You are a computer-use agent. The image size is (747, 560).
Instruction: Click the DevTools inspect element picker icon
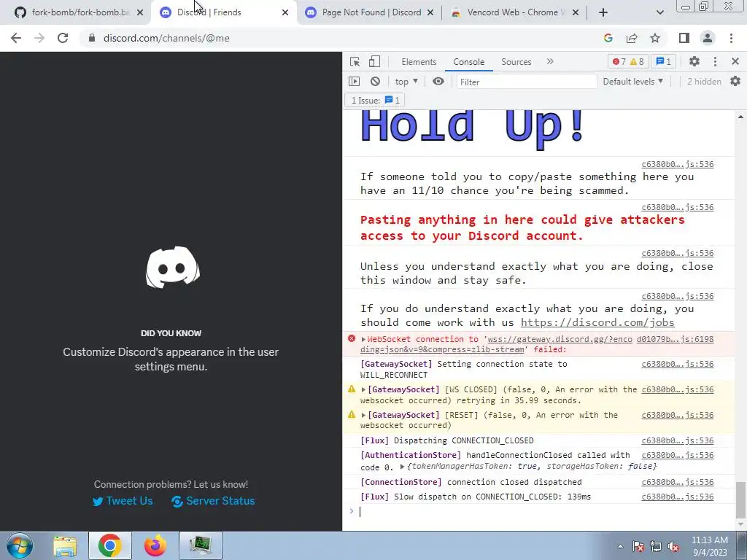click(355, 61)
